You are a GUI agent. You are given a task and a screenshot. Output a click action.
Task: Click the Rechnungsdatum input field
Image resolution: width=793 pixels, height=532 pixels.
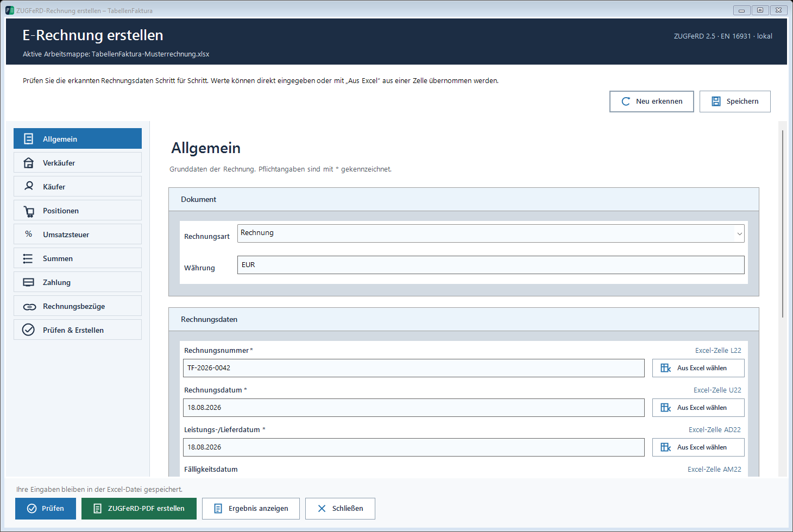(414, 408)
